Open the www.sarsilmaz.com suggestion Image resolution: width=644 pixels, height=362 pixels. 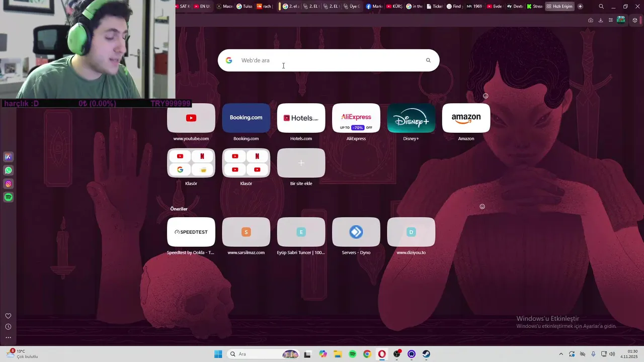pos(246,232)
